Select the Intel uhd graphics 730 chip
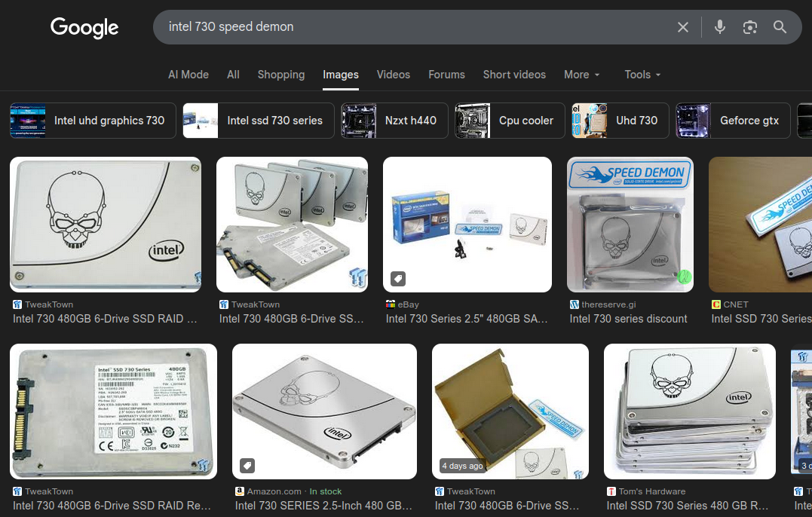Image resolution: width=812 pixels, height=517 pixels. point(93,121)
